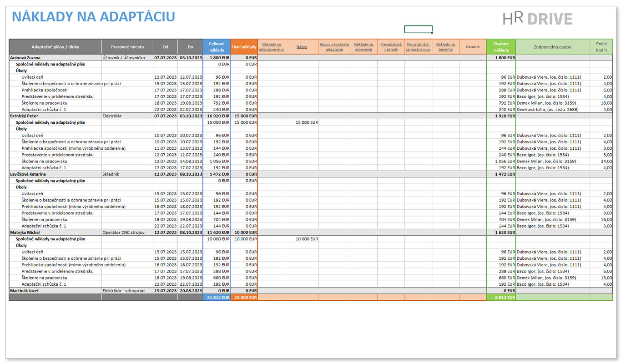
Task: Click the orange Fixné náklady column header
Action: (x=244, y=46)
